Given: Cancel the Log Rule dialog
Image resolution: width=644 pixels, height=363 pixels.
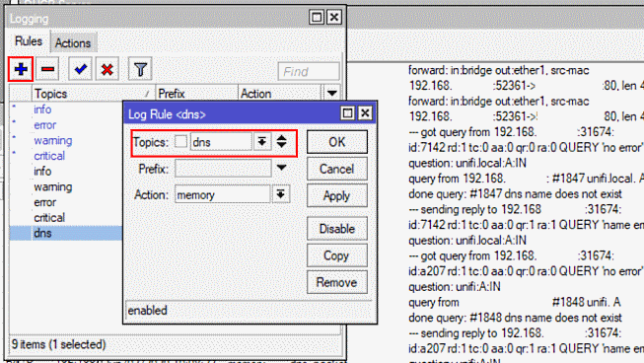Looking at the screenshot, I should pos(336,169).
